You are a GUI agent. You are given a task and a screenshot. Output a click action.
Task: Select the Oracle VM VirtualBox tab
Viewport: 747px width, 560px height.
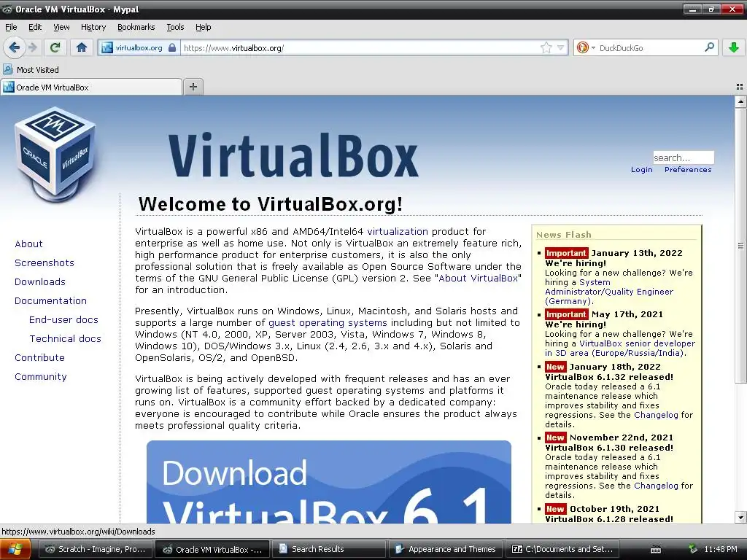point(91,87)
